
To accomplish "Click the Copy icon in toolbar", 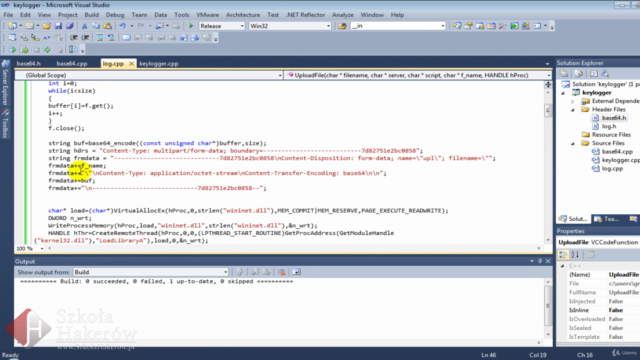I will 96,26.
